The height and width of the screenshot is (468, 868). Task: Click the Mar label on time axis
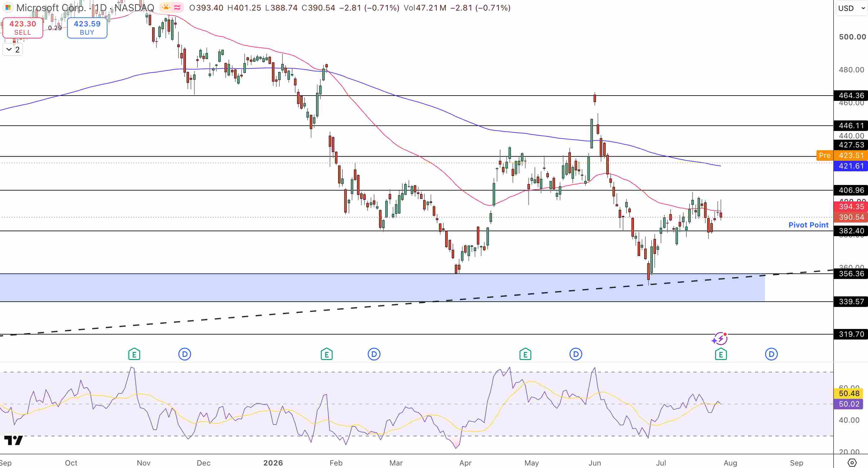click(x=396, y=463)
